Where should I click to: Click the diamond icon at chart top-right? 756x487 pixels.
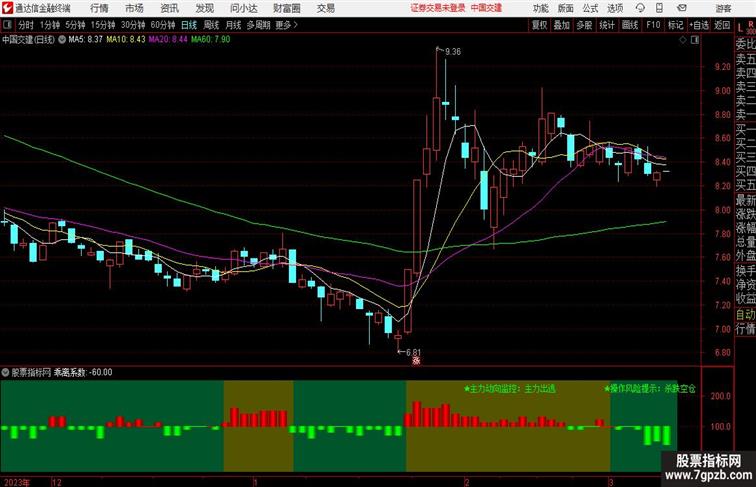pos(683,40)
